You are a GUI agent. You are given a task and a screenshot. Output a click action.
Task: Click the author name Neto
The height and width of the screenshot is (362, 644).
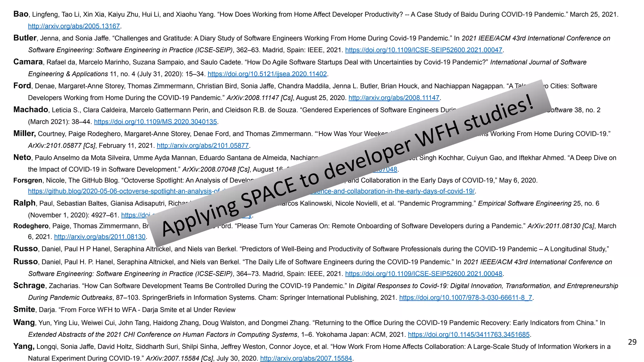[x=22, y=157]
